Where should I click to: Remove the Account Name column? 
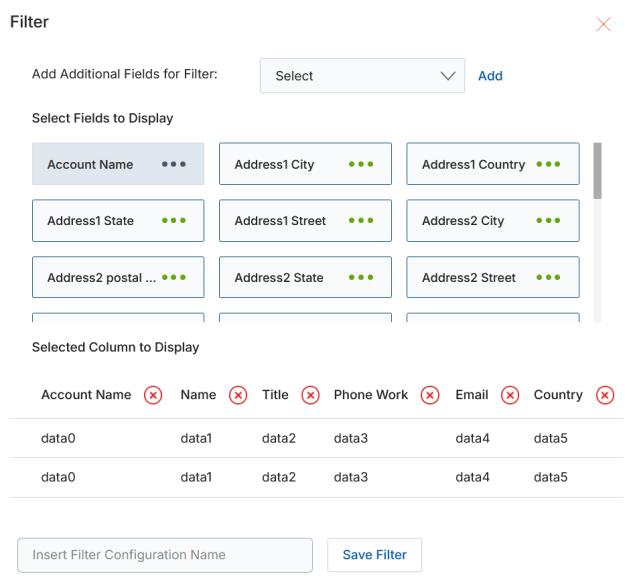pyautogui.click(x=153, y=395)
